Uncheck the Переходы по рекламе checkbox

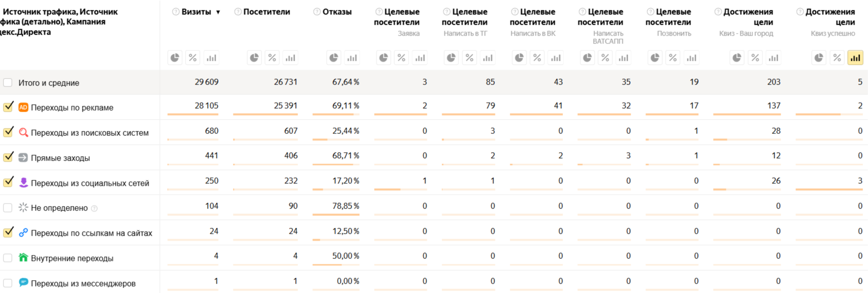point(8,107)
